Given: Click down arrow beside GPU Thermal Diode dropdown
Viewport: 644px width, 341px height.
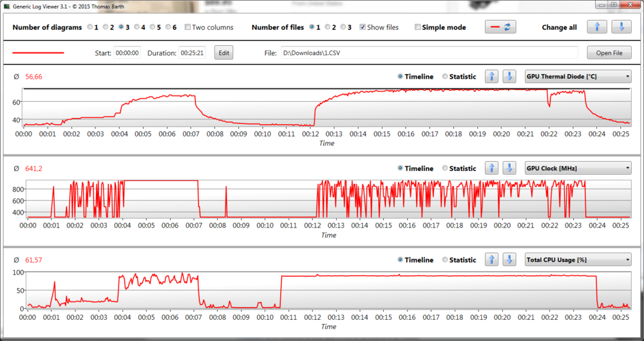Looking at the screenshot, I should point(509,76).
